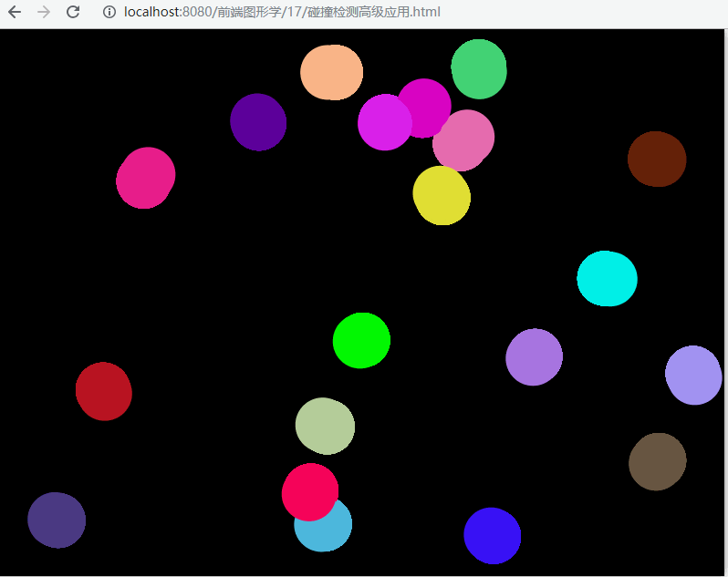Click the vertical page scrollbar
This screenshot has width=728, height=577.
click(725, 303)
